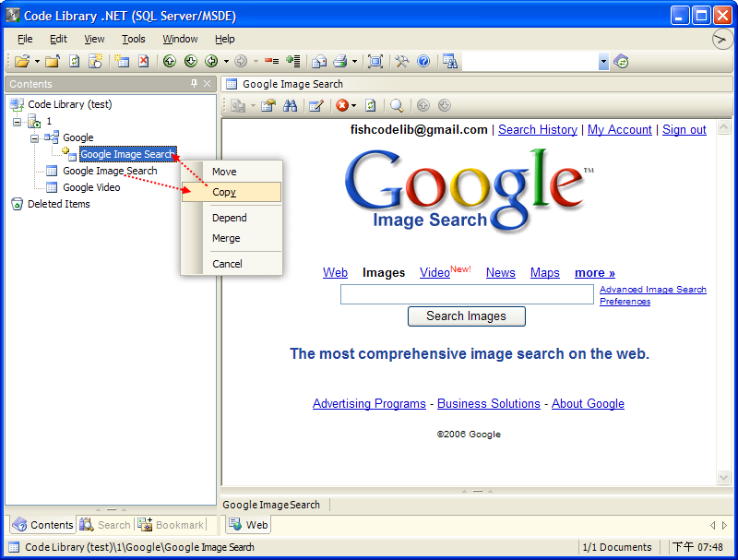The height and width of the screenshot is (560, 738).
Task: Click the Sign out link
Action: (x=684, y=130)
